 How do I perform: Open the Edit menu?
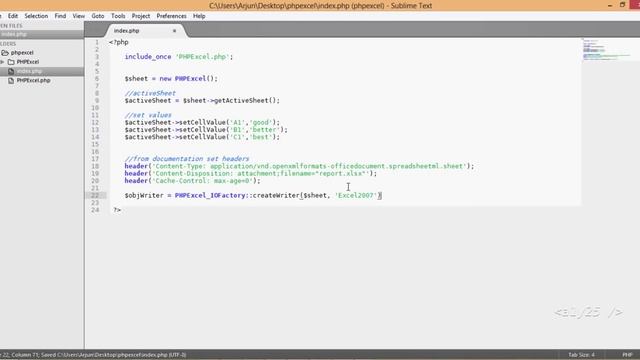click(13, 16)
